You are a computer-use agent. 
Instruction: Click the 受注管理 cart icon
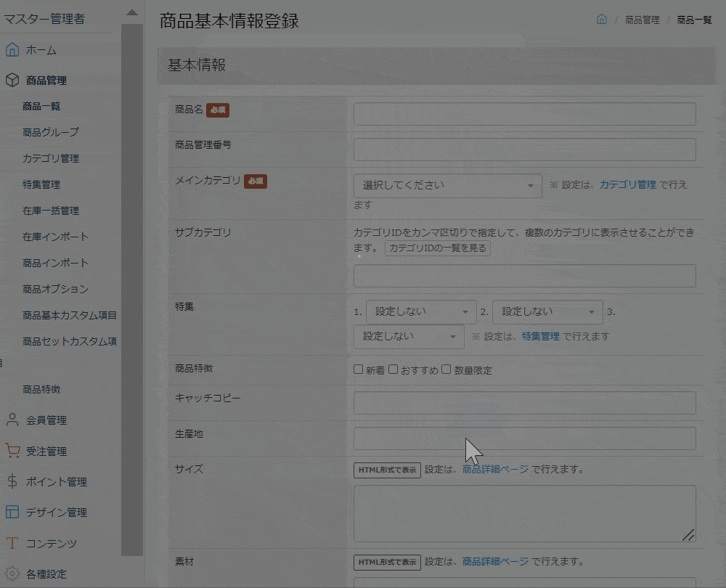12,451
